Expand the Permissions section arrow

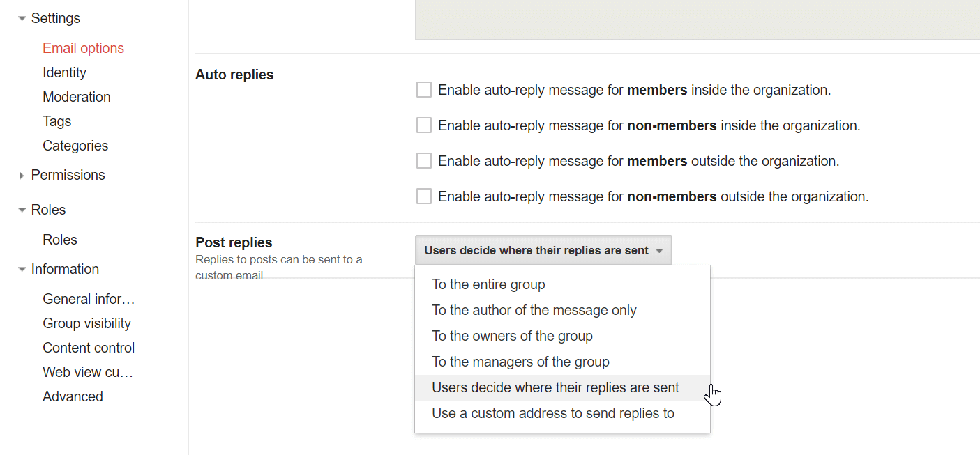click(22, 176)
